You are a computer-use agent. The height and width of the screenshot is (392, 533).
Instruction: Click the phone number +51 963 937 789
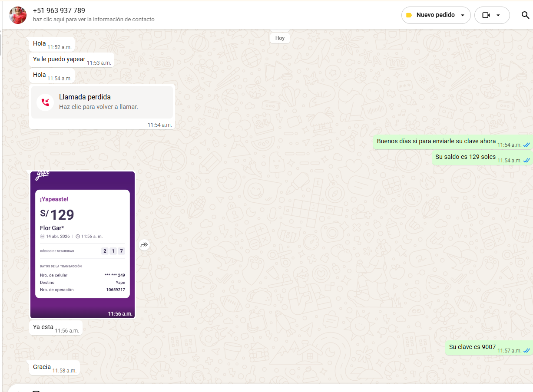[x=59, y=11]
